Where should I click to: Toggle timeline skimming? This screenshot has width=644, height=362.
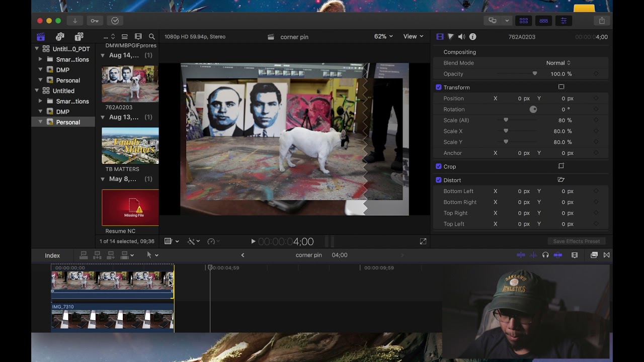click(x=521, y=255)
